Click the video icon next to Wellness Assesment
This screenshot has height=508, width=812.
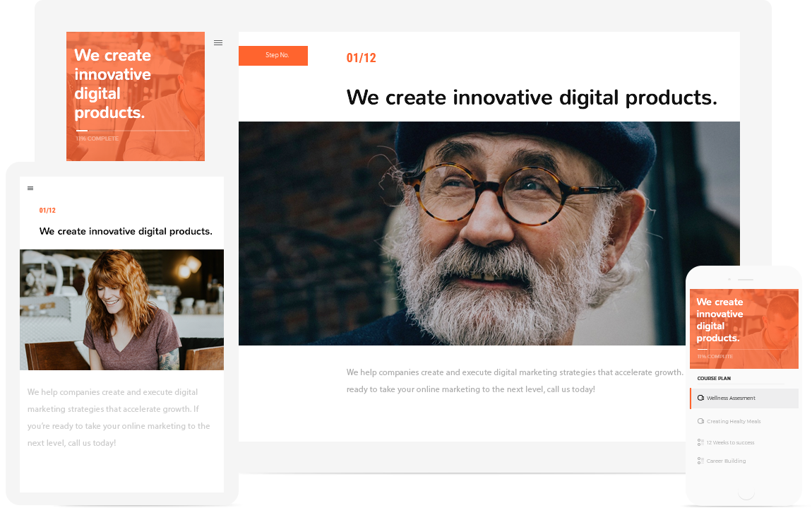coord(700,398)
